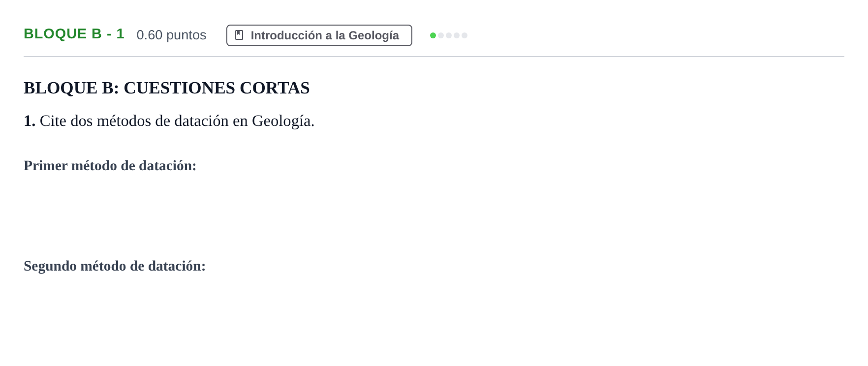Select the BLOQUE B: CUESTIONES CORTAS heading
The height and width of the screenshot is (366, 868).
click(167, 88)
